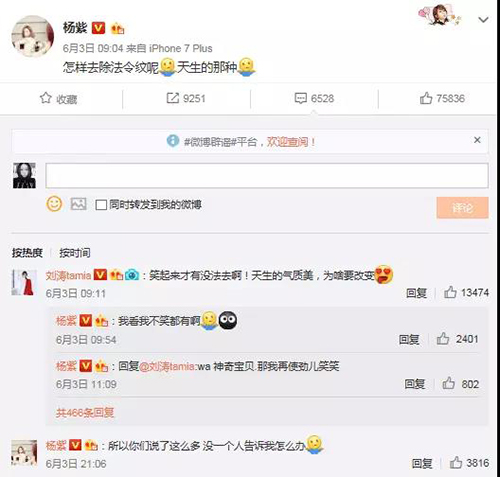Viewport: 500px width, 477px height.
Task: Like the post with 75836 thumbs up
Action: tap(426, 98)
